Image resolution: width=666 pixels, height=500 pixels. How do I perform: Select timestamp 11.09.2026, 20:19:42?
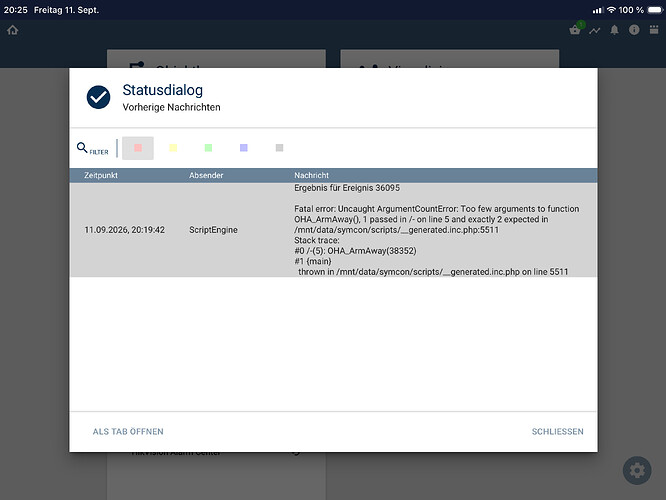pyautogui.click(x=124, y=230)
